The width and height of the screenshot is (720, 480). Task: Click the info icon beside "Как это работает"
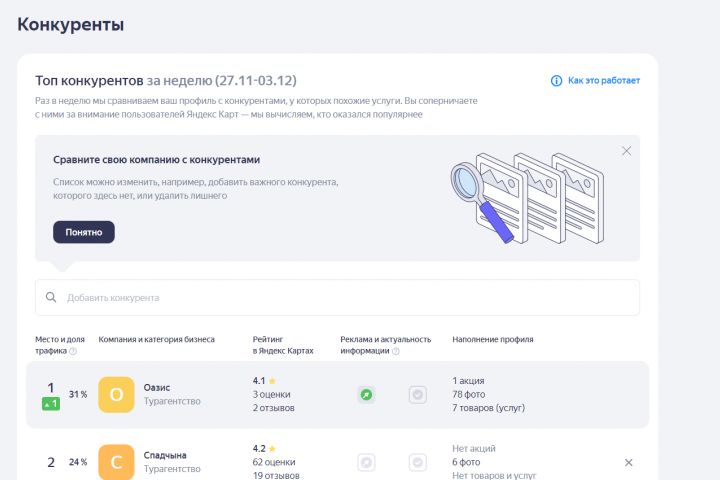pos(556,81)
